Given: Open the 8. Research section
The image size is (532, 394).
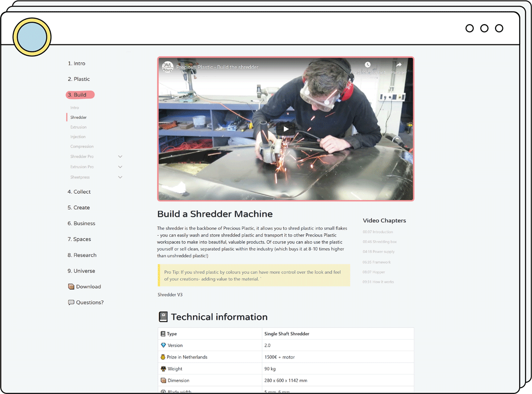Looking at the screenshot, I should click(82, 255).
